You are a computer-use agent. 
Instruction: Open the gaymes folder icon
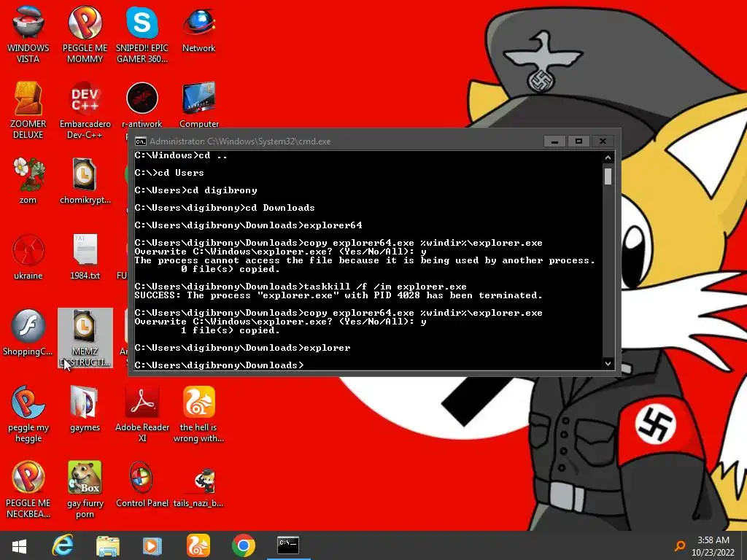(85, 408)
